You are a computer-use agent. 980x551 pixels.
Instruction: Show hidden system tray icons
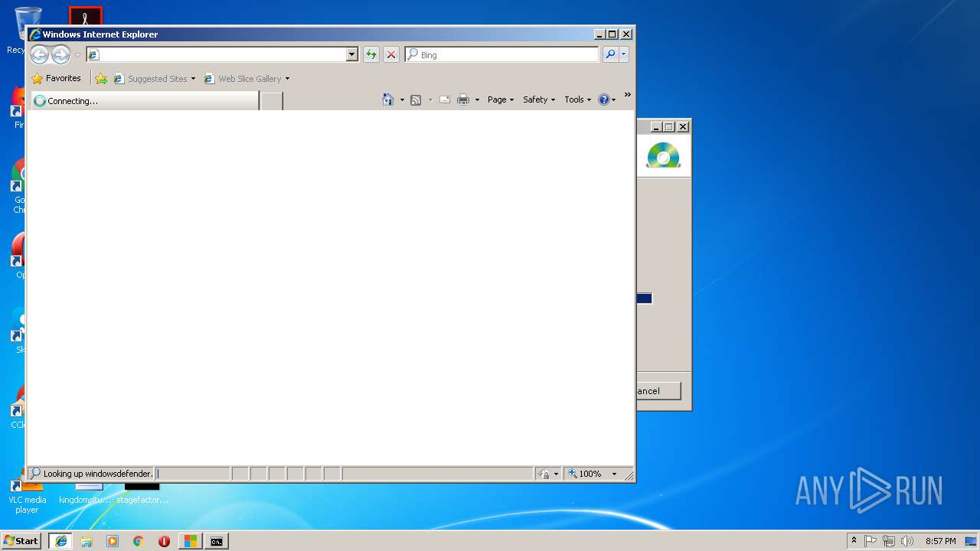[854, 540]
